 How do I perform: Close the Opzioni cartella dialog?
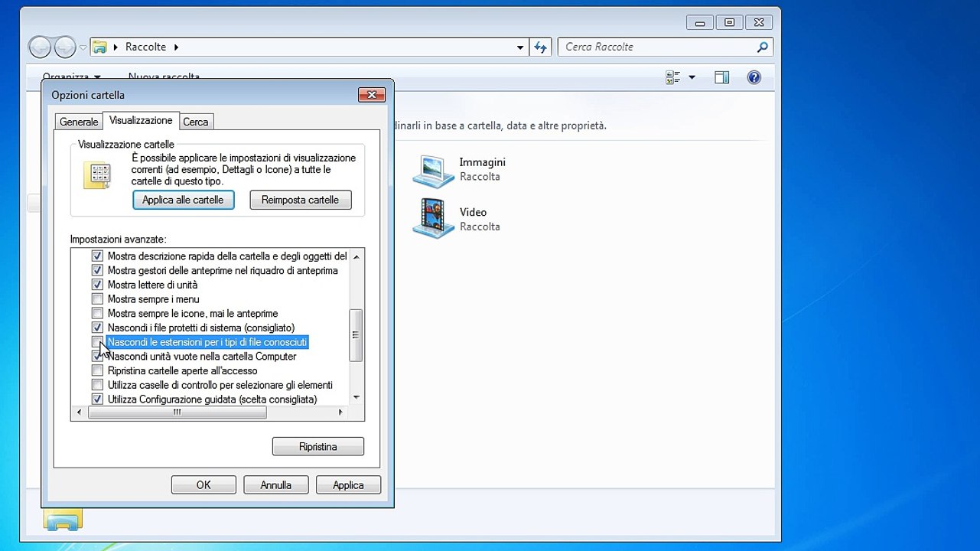tap(371, 95)
